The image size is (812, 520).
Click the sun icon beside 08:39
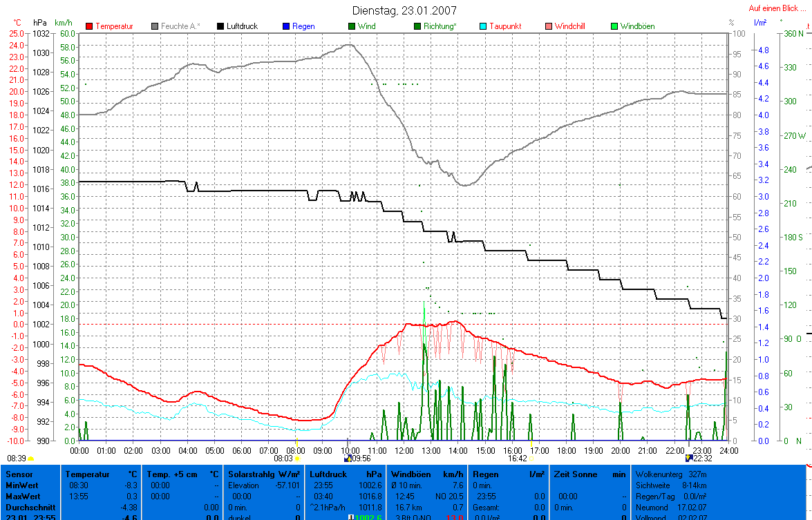pos(31,459)
